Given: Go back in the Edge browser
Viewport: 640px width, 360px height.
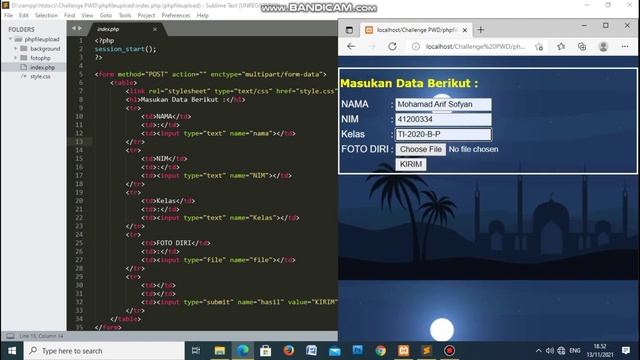Looking at the screenshot, I should coord(351,47).
